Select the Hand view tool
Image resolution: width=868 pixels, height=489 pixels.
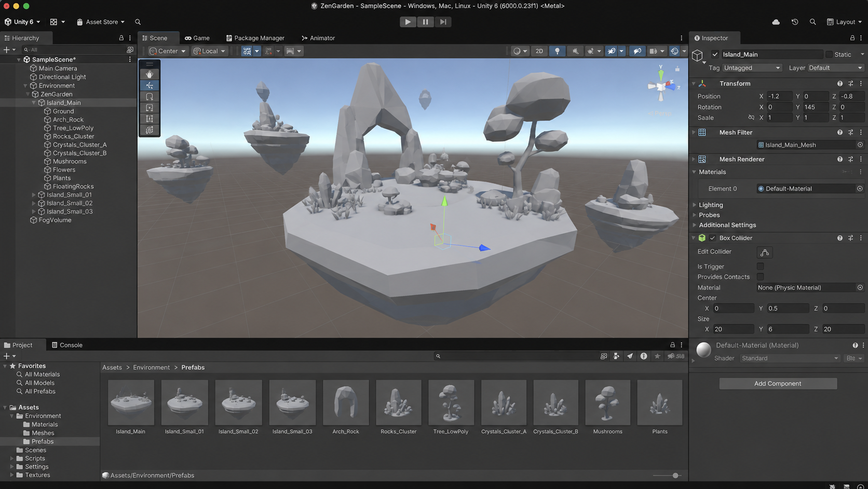point(150,74)
